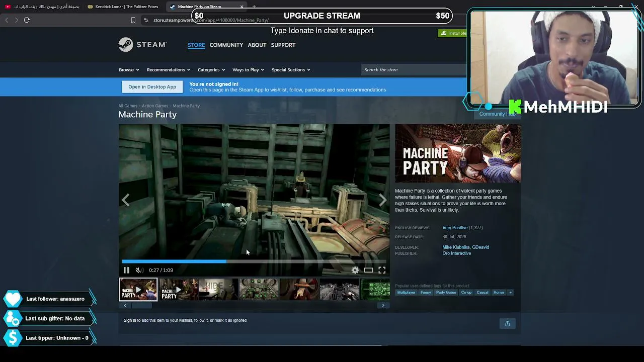644x362 pixels.
Task: Follow the Machine Party breadcrumb link
Action: tap(186, 106)
